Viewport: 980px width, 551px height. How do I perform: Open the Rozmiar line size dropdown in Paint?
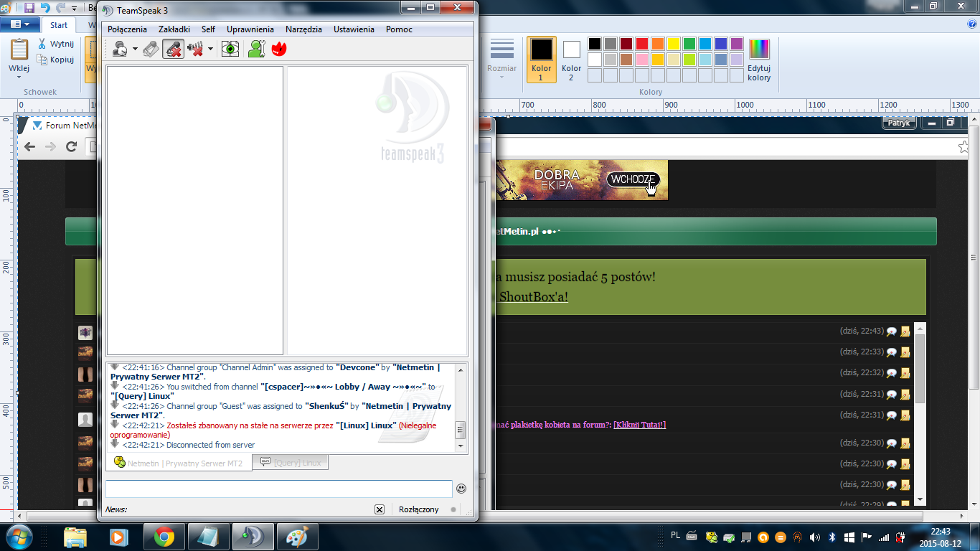501,59
